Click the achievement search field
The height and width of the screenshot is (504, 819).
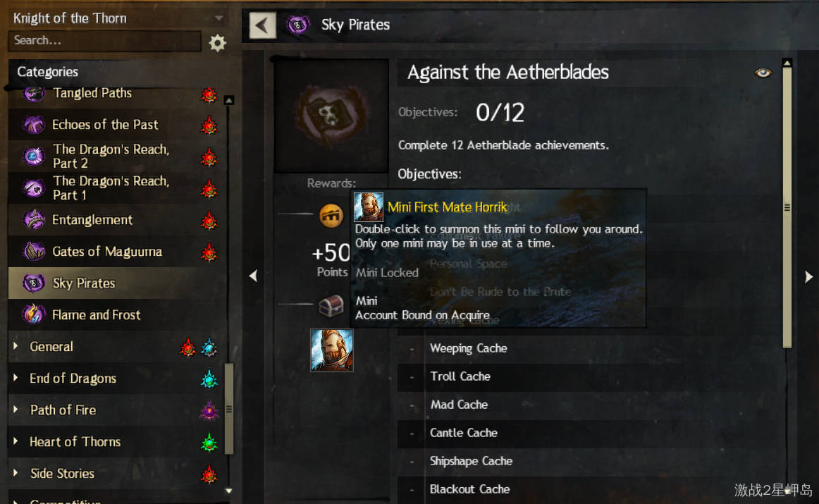pyautogui.click(x=104, y=41)
